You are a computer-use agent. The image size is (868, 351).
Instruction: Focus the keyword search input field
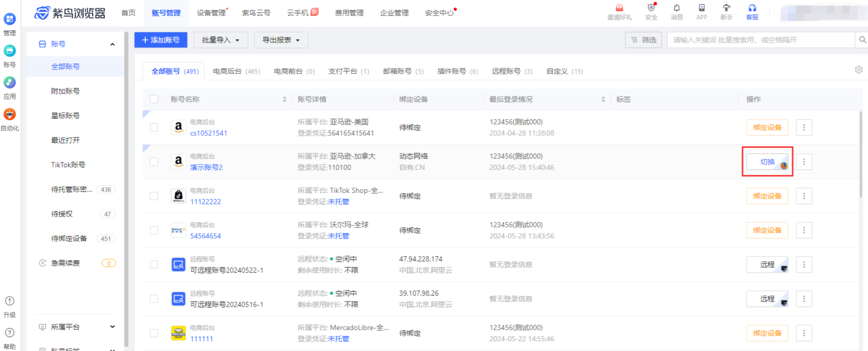pyautogui.click(x=760, y=40)
